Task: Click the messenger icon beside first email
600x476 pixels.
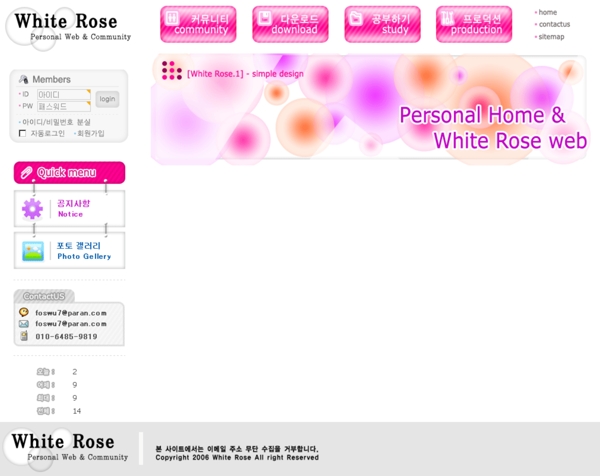Action: [x=24, y=312]
